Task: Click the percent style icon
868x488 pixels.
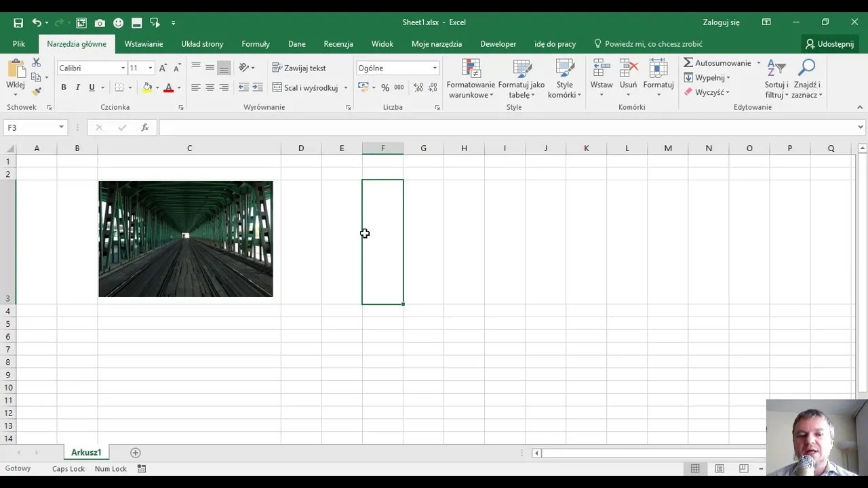Action: (385, 87)
